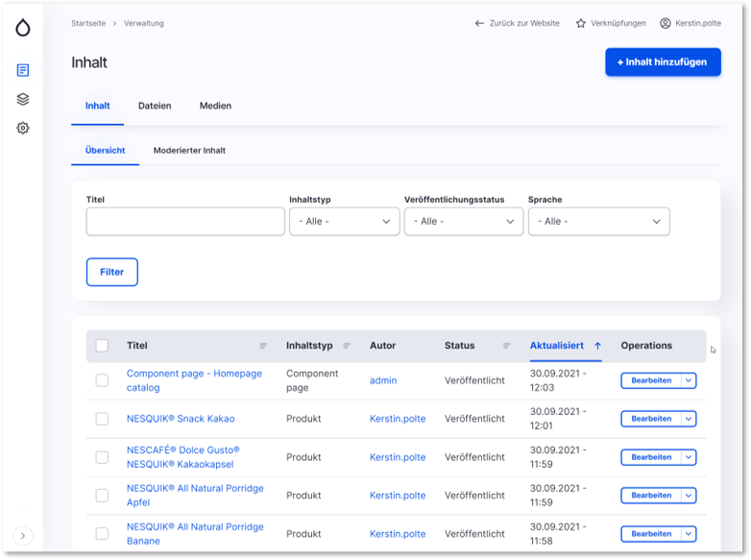Check the NESQUIK All Natural Porridge Banane row
This screenshot has width=751, height=560.
pyautogui.click(x=102, y=534)
